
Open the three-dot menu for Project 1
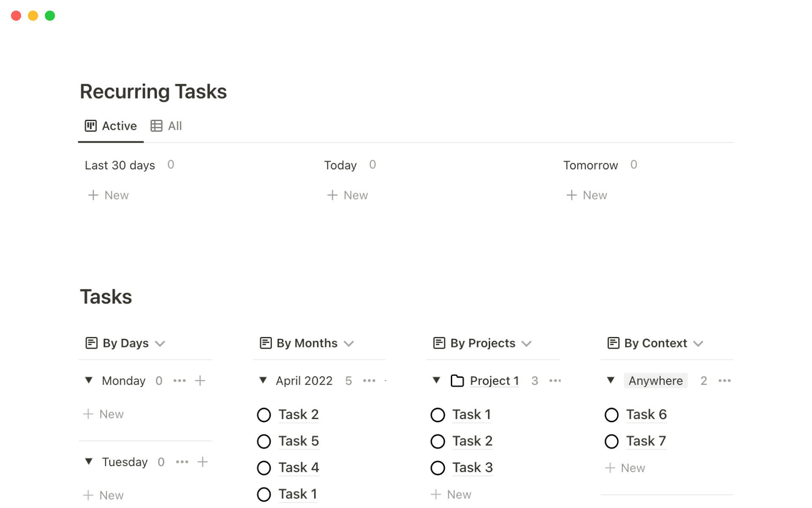tap(555, 381)
